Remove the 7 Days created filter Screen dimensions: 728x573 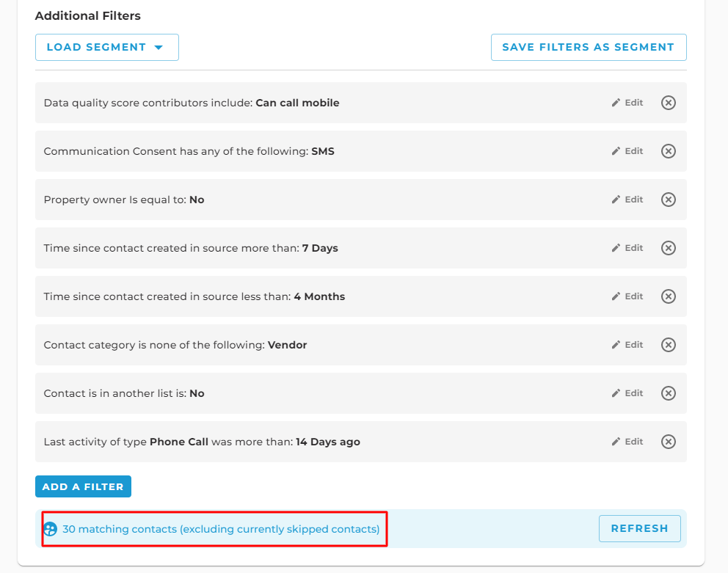668,248
